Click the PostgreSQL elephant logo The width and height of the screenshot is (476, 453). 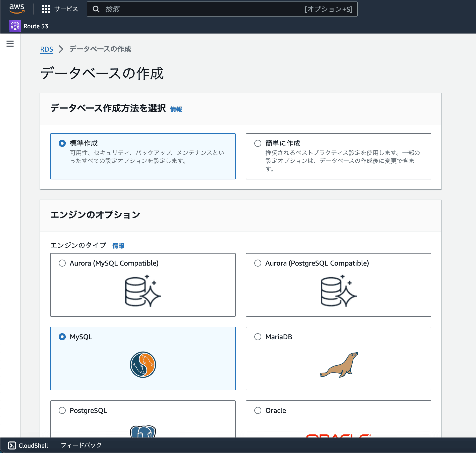pyautogui.click(x=143, y=431)
